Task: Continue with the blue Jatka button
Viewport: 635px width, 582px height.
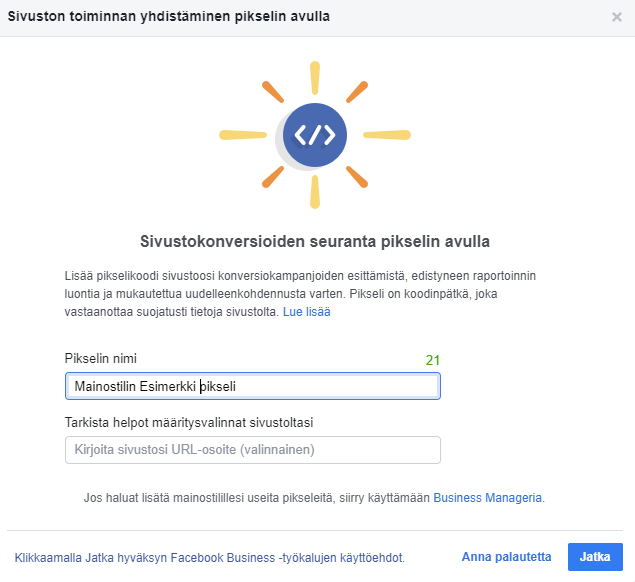Action: pos(595,557)
